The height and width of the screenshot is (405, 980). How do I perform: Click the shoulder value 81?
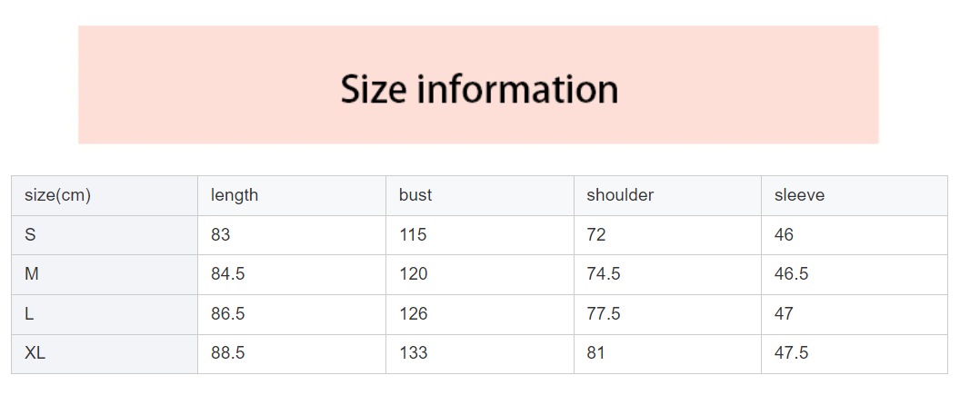coord(595,353)
